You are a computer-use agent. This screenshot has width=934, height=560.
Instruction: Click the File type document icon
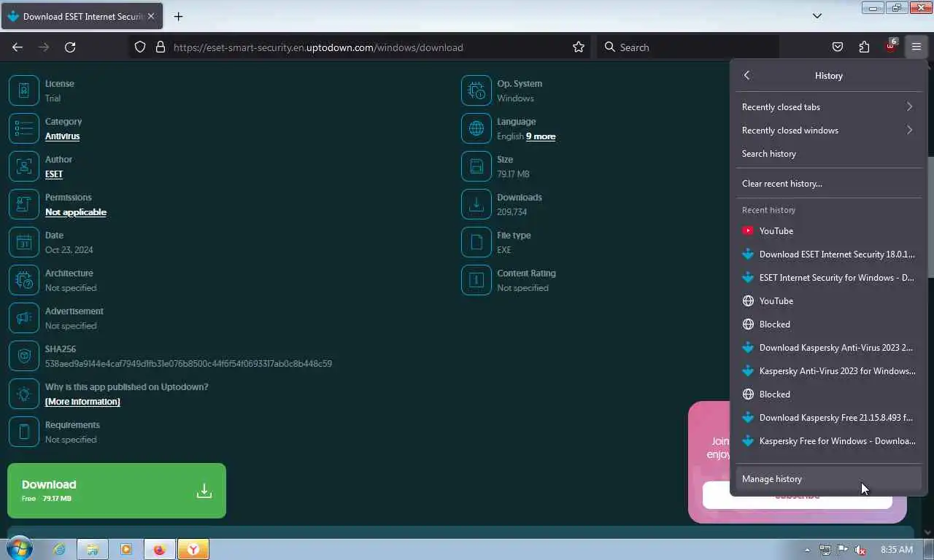pyautogui.click(x=476, y=242)
